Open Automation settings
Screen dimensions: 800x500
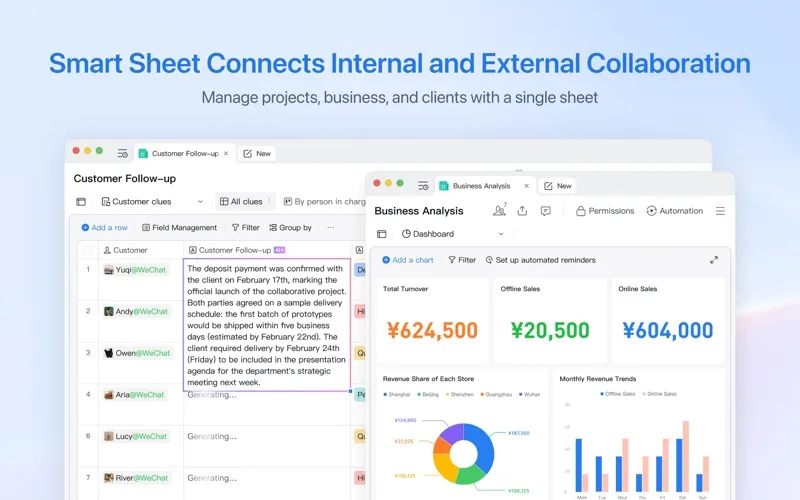674,211
